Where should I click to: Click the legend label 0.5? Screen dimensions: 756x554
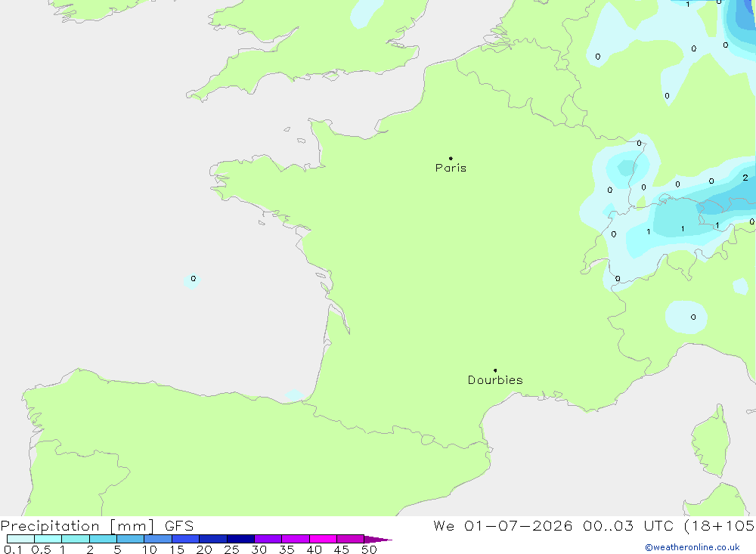pos(41,549)
